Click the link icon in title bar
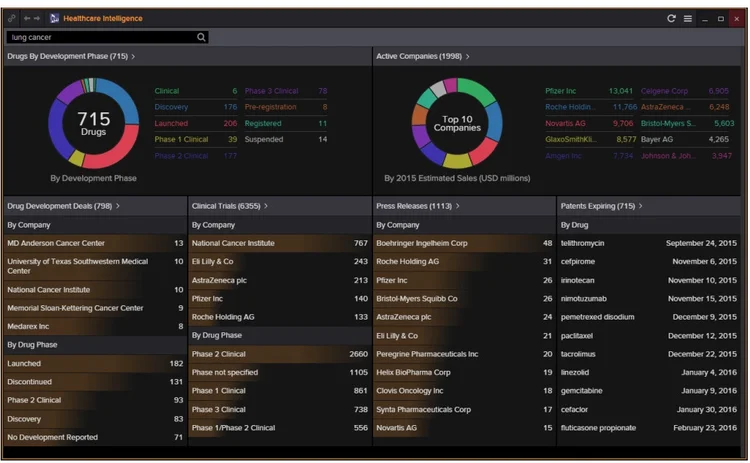Viewport: 750px width, 463px height. 11,18
